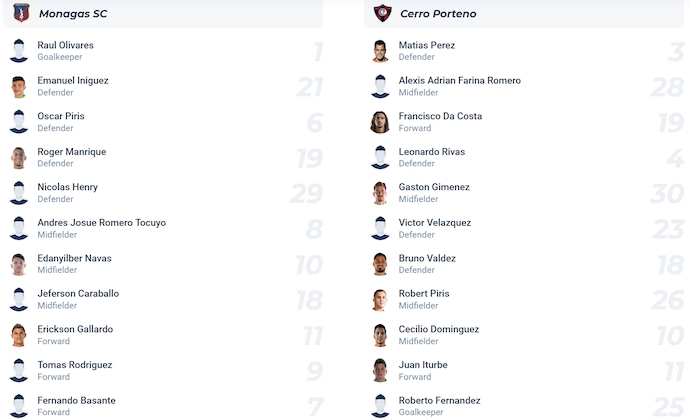Click Emanuel Iniguez's player photo

pyautogui.click(x=19, y=86)
